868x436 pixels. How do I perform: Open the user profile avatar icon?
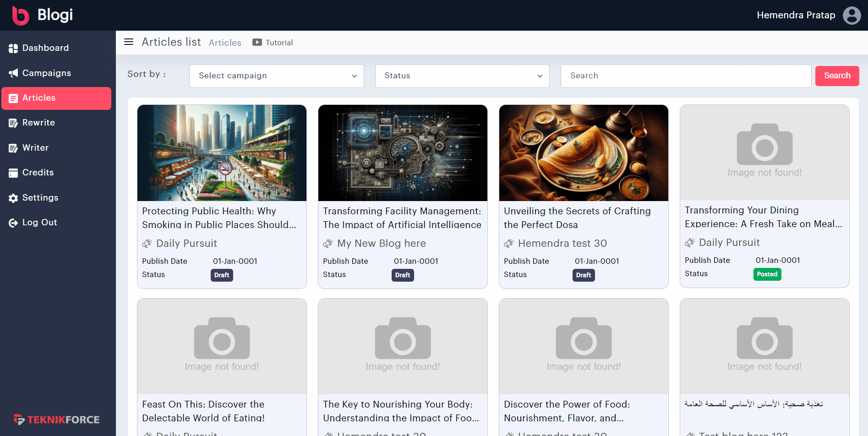point(852,15)
